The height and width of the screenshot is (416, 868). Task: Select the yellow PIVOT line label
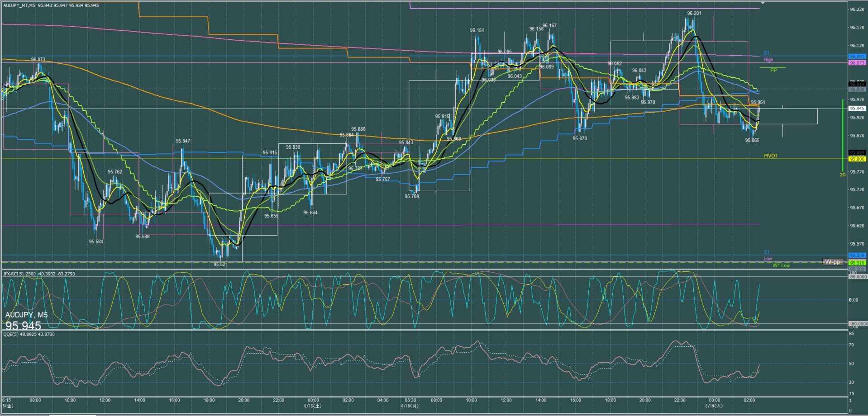pyautogui.click(x=770, y=156)
